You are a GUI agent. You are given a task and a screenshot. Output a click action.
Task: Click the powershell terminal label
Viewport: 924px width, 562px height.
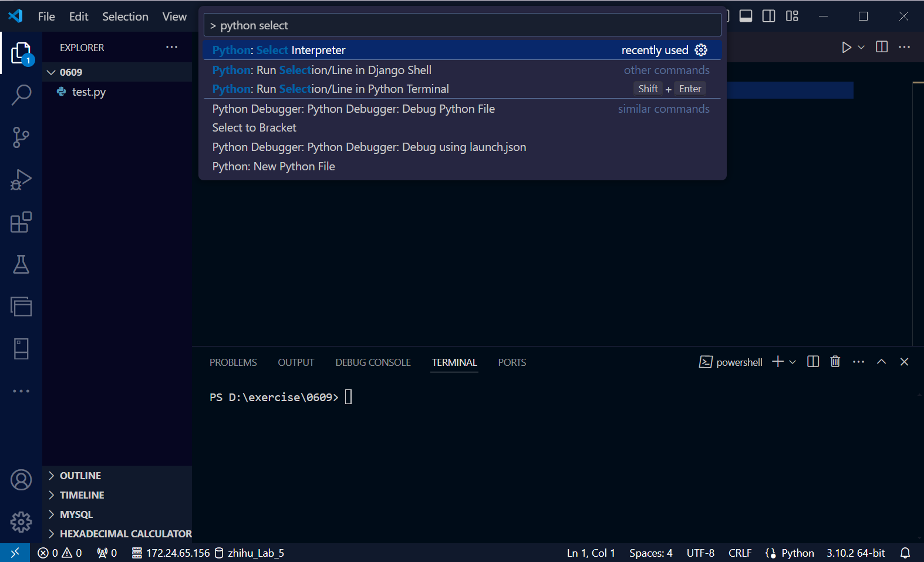pos(731,362)
